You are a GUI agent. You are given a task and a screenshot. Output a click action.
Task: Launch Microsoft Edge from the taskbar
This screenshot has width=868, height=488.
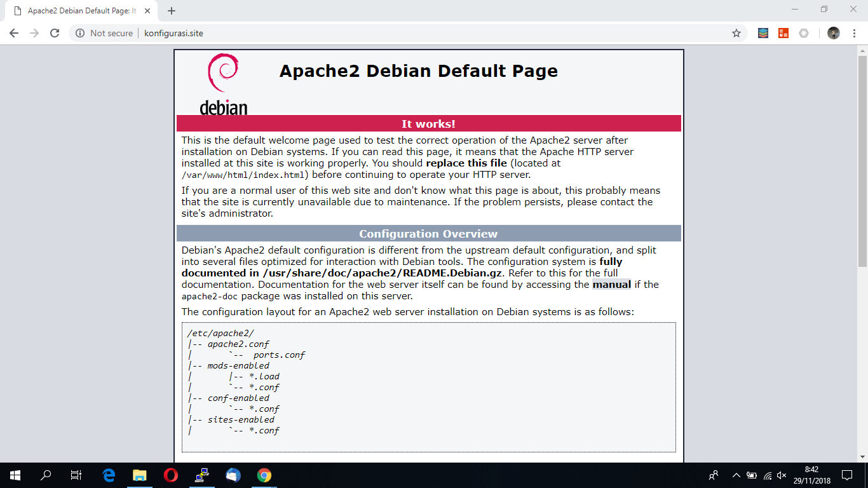click(x=109, y=475)
